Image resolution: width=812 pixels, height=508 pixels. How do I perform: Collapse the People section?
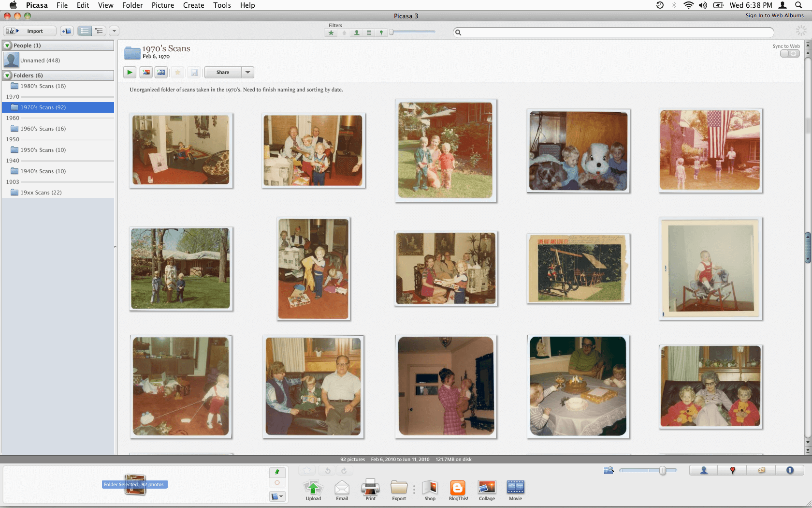tap(7, 45)
